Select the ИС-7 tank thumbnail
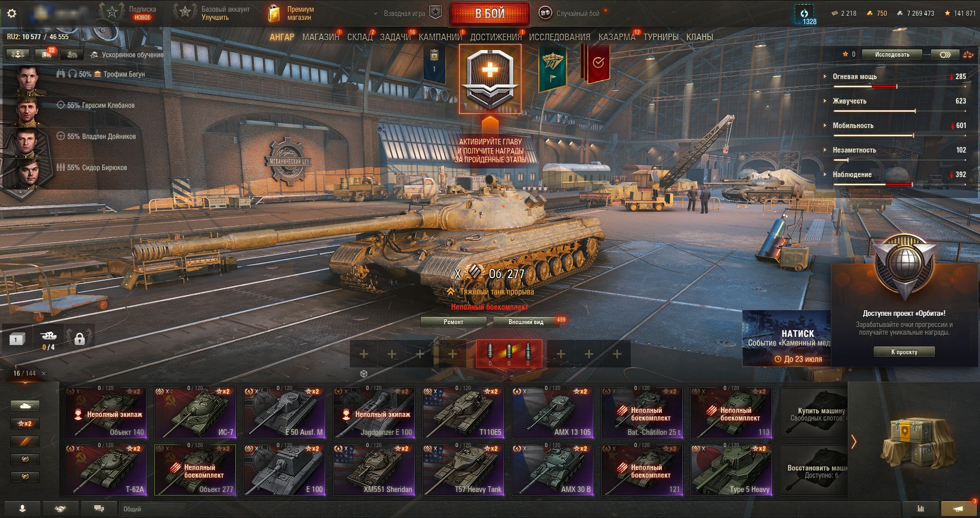 click(x=195, y=412)
